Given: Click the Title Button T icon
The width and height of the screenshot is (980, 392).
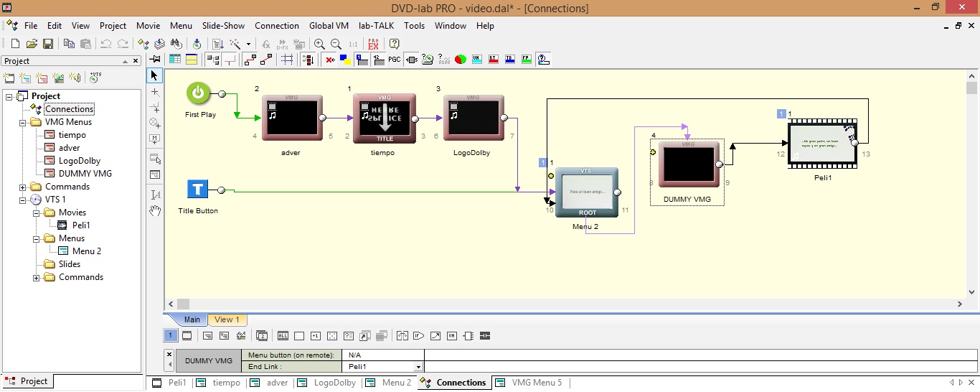Looking at the screenshot, I should (197, 190).
